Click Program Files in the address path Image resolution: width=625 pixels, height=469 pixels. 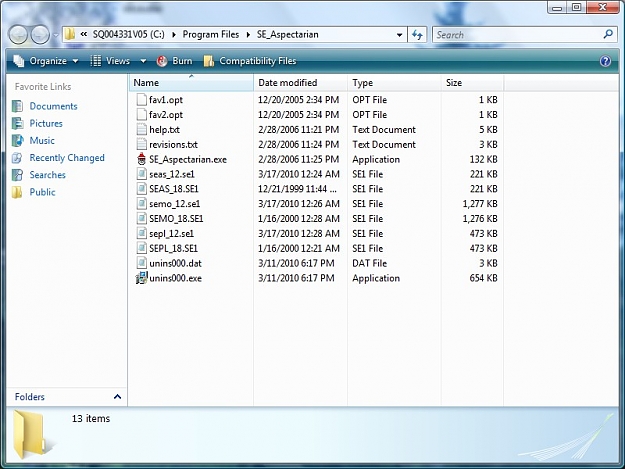click(x=211, y=34)
